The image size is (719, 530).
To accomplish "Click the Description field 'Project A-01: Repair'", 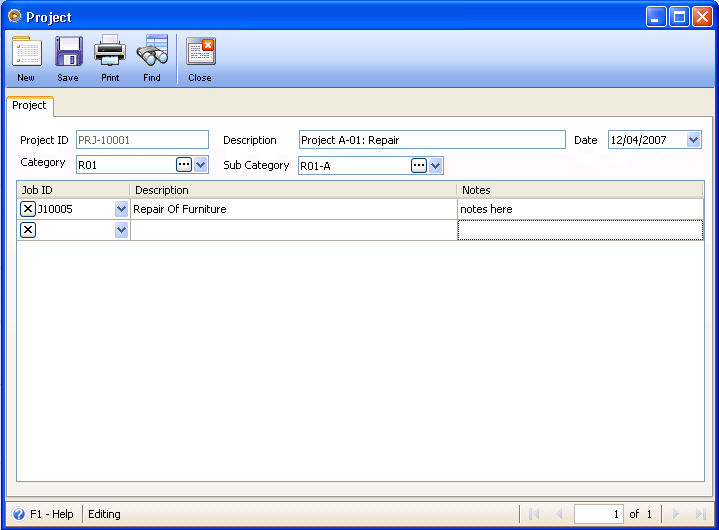I will [x=432, y=140].
